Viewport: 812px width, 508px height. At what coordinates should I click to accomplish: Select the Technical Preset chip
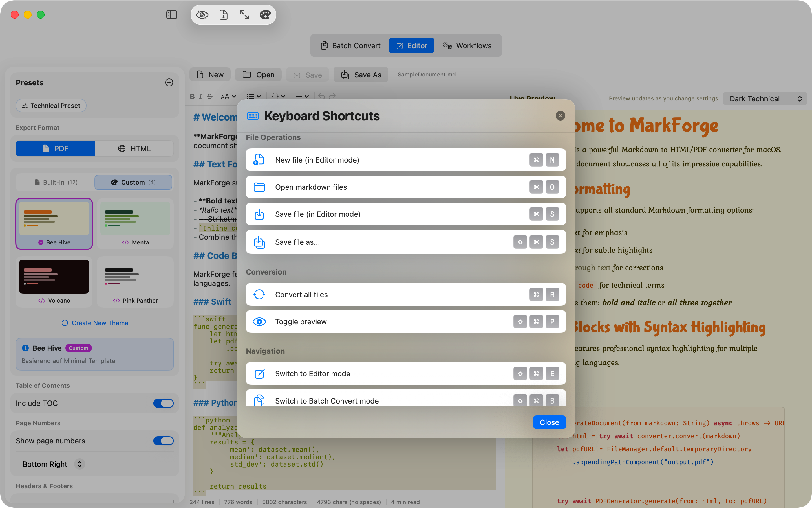51,106
